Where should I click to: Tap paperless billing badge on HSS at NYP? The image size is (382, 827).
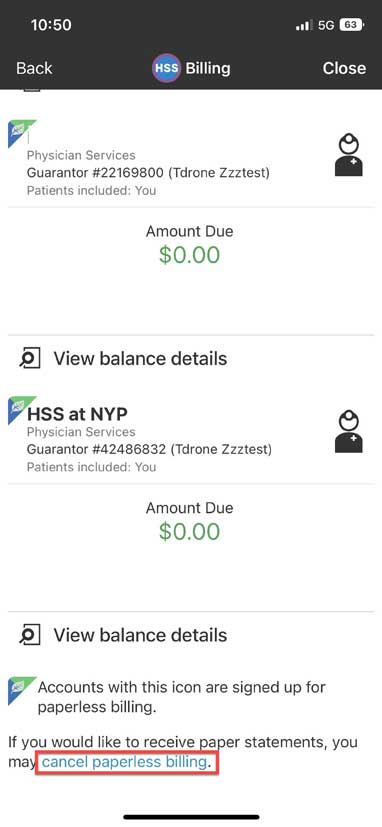tap(22, 410)
